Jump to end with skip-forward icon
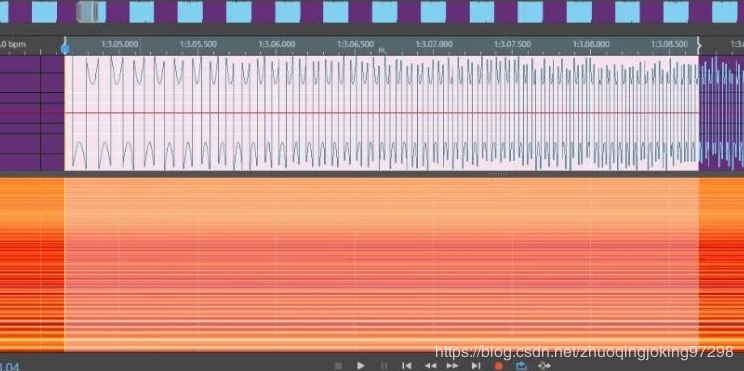This screenshot has width=744, height=371. (x=476, y=365)
